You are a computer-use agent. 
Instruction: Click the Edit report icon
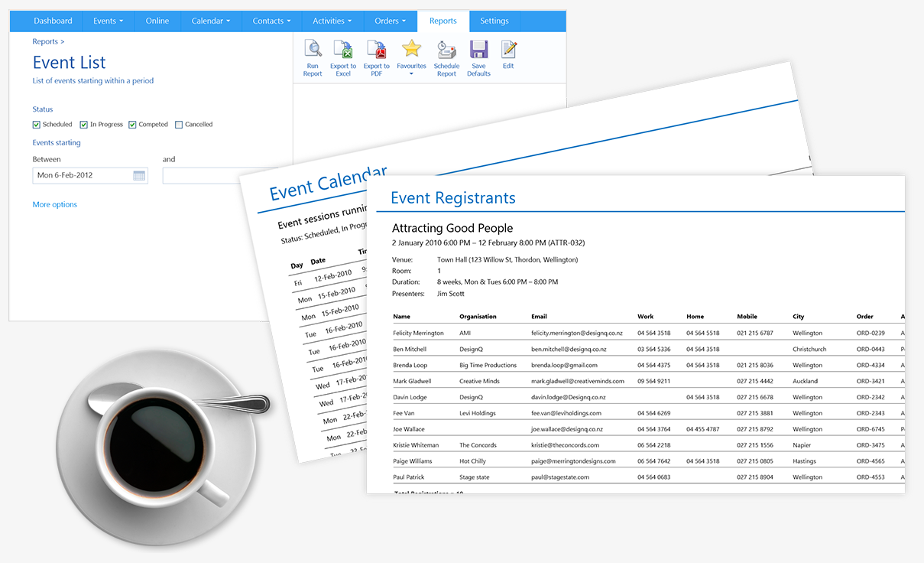(x=508, y=50)
